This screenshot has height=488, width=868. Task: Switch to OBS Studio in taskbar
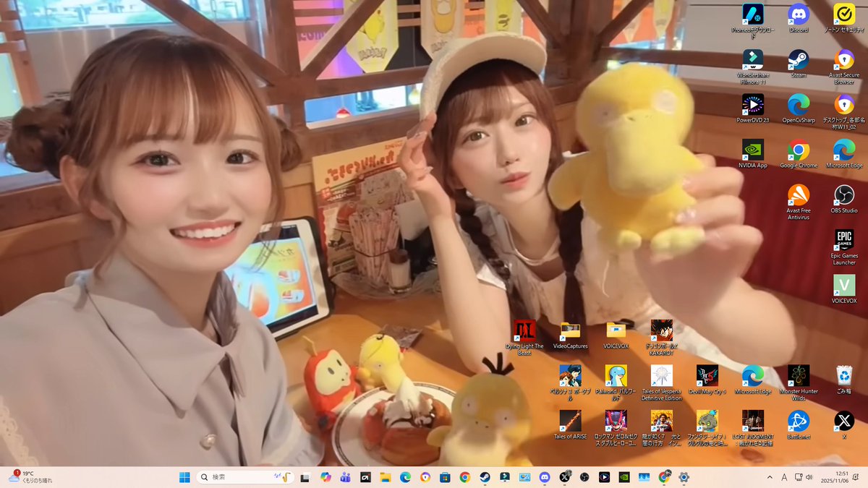584,477
